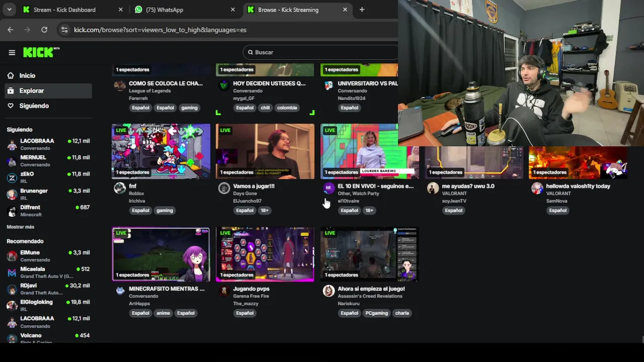
Task: Click Assassin's Creed Revelations category link
Action: click(370, 296)
